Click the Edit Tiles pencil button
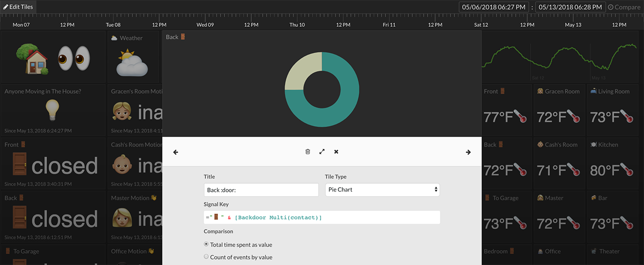This screenshot has height=265, width=644. pyautogui.click(x=18, y=7)
